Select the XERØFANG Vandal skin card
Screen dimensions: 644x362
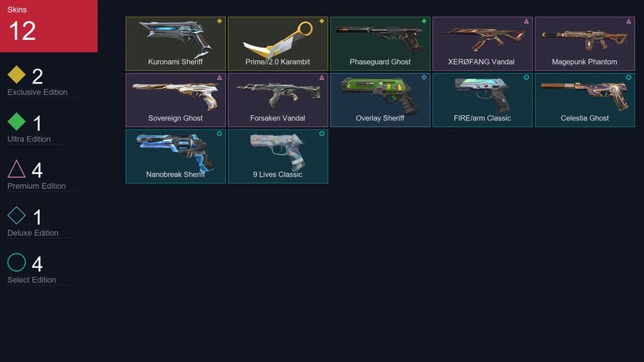tap(483, 44)
